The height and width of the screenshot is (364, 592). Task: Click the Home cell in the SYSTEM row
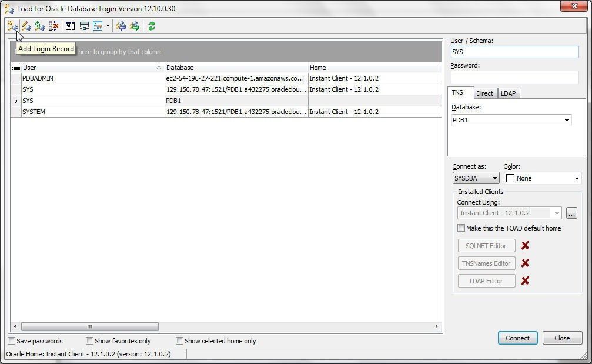click(x=374, y=112)
